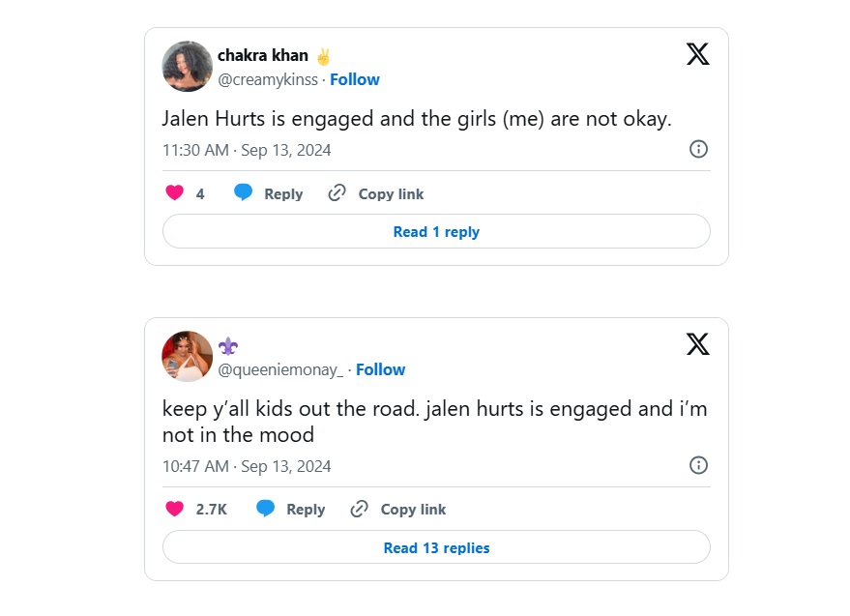
Task: Click the chakra khan display name
Action: point(263,56)
